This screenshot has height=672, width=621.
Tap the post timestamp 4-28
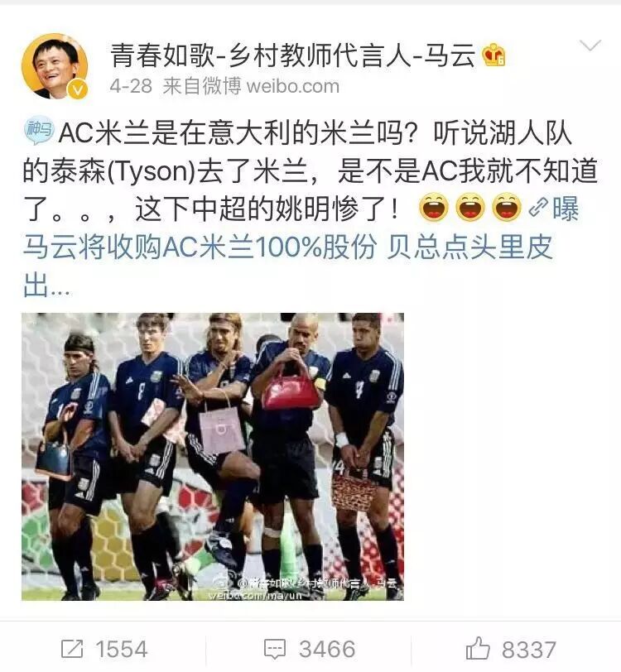click(x=131, y=86)
